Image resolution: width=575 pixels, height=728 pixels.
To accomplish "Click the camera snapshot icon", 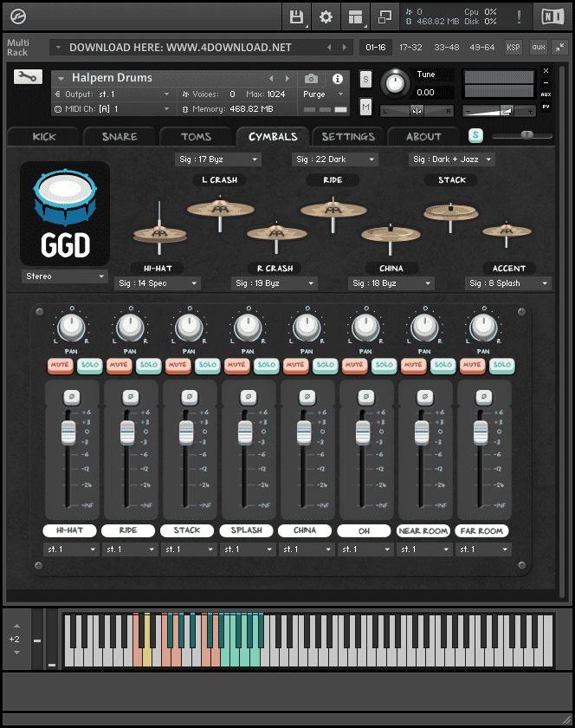I will [x=311, y=79].
